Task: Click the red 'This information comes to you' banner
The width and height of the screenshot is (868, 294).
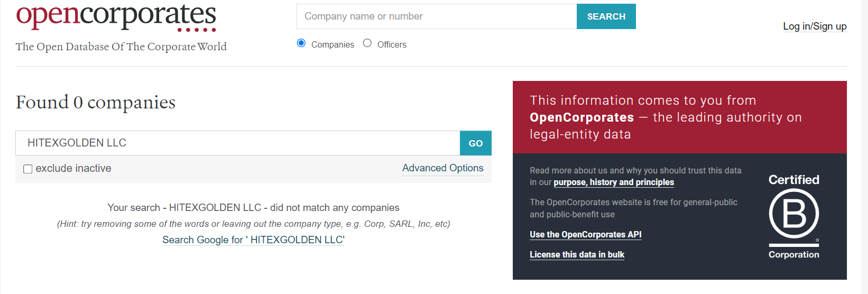Action: [x=680, y=117]
